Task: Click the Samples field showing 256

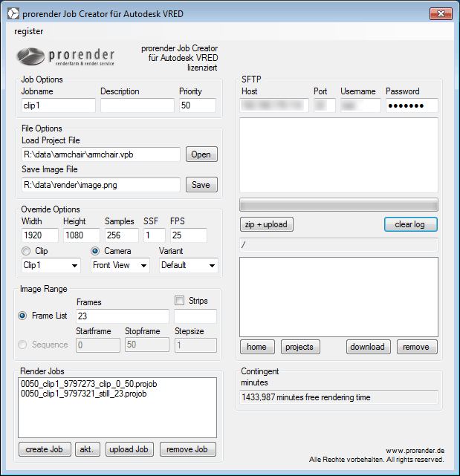Action: click(x=122, y=235)
